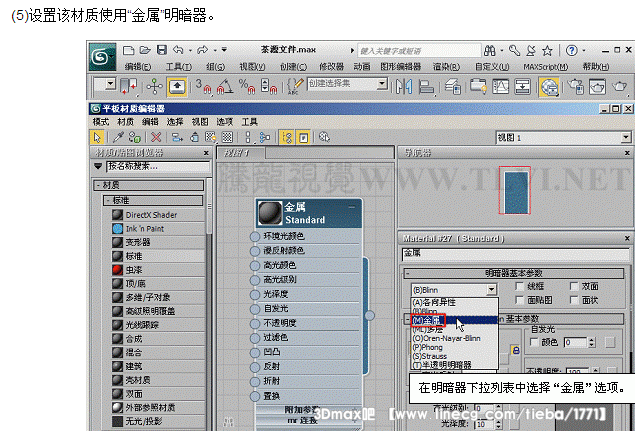The height and width of the screenshot is (431, 635).
Task: Toggle the spinner snap icon
Action: pyautogui.click(x=268, y=86)
